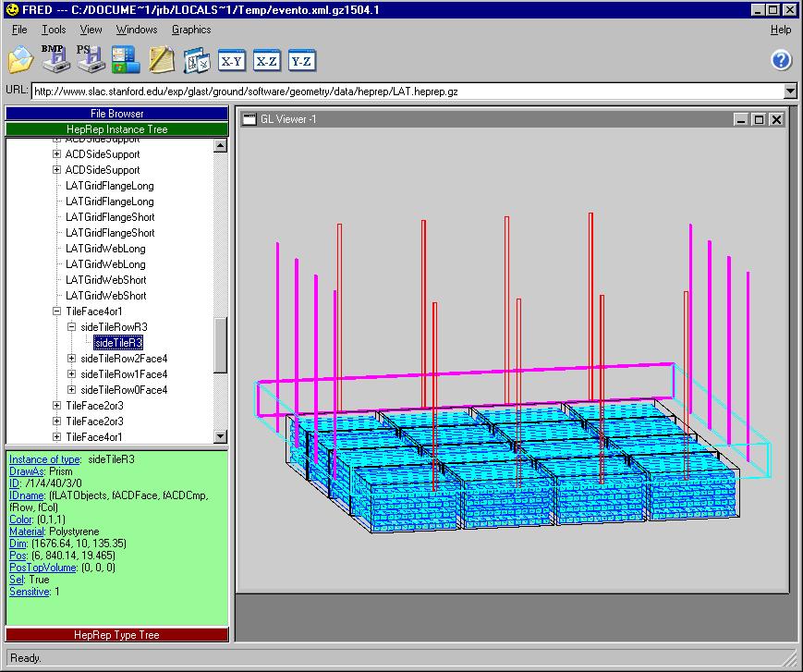Click the HepRep Instance Tree header
Image resolution: width=803 pixels, height=672 pixels.
(x=116, y=129)
